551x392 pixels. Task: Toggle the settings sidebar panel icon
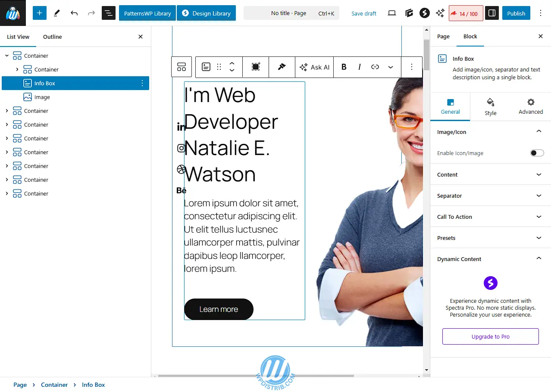point(491,13)
